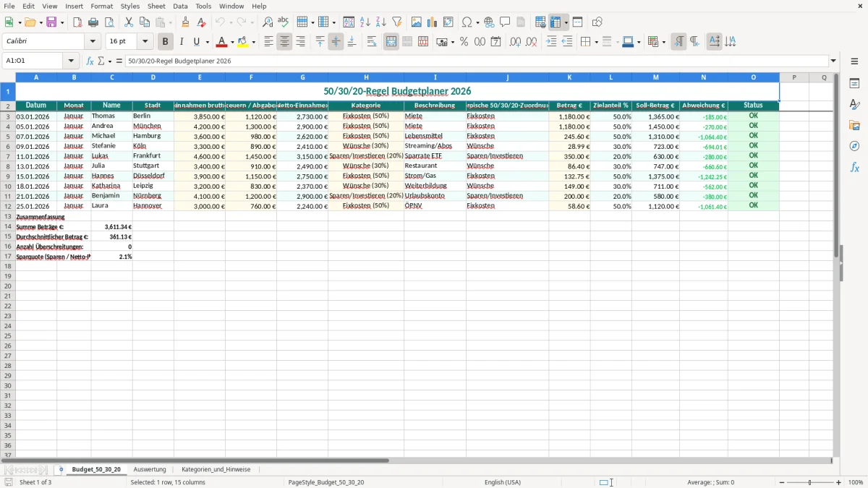Toggle Align Left
868x488 pixels.
click(x=268, y=42)
